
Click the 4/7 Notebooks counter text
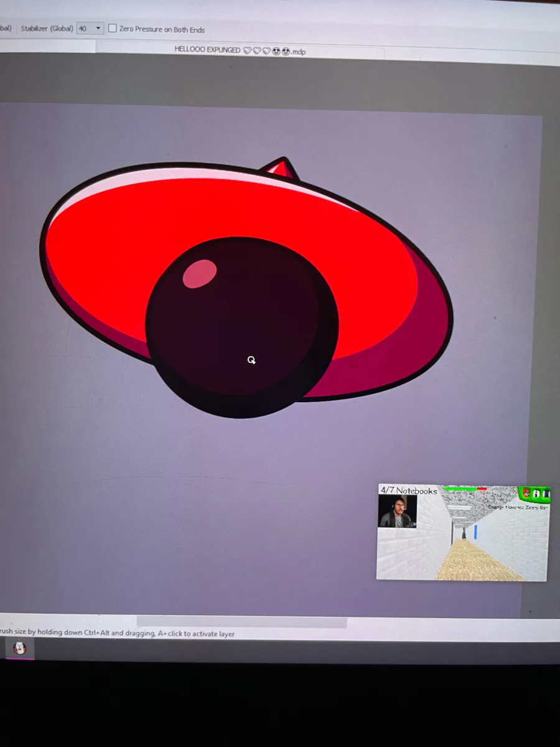[409, 491]
